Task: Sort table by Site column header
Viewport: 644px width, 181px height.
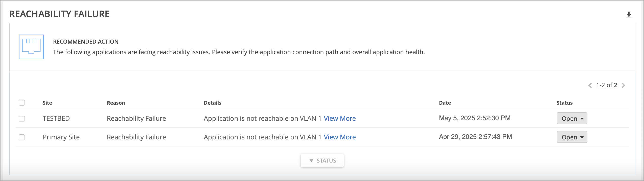Action: [47, 103]
